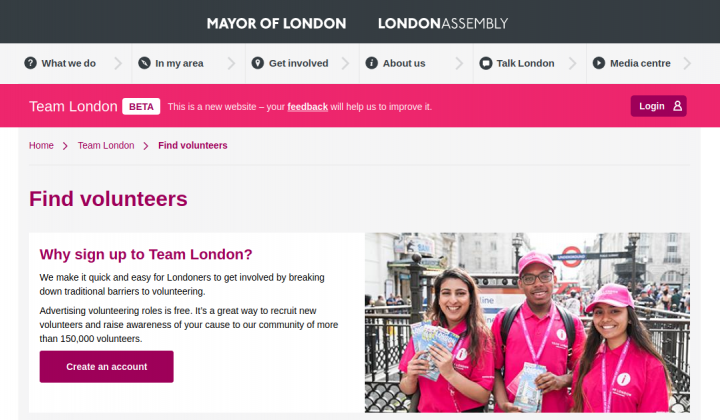
Task: Click the info icon beside About us
Action: [371, 63]
